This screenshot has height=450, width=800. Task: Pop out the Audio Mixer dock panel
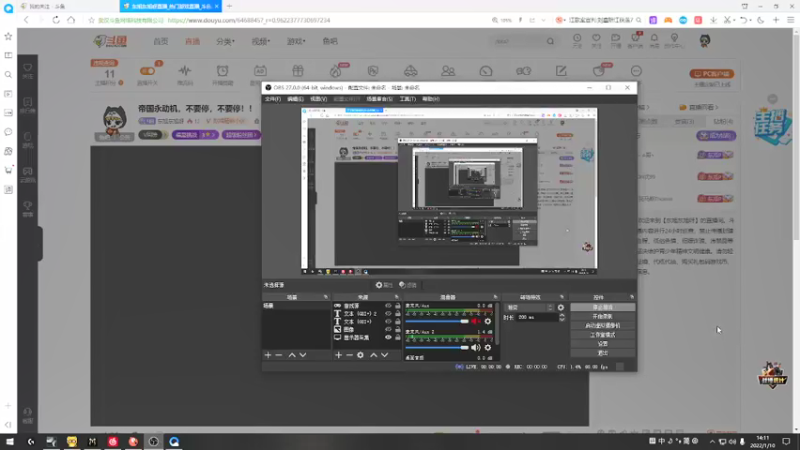pos(495,297)
